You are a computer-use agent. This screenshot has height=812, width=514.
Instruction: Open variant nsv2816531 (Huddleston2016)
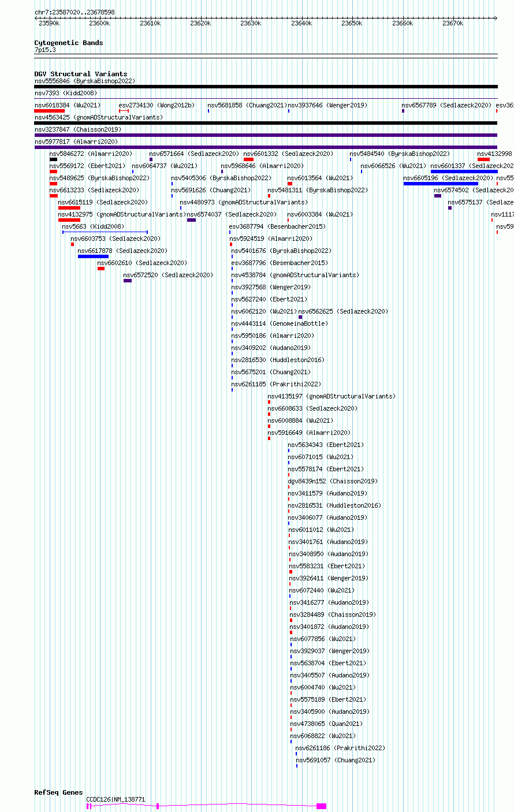click(x=334, y=505)
